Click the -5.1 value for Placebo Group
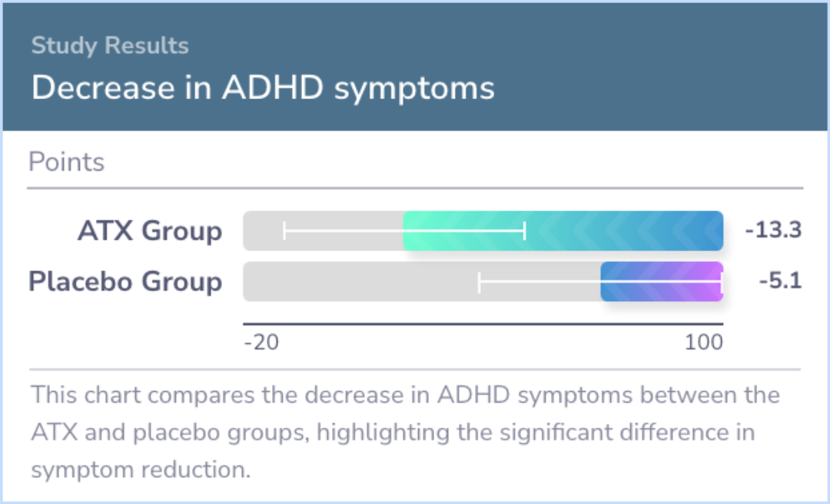 click(x=780, y=281)
